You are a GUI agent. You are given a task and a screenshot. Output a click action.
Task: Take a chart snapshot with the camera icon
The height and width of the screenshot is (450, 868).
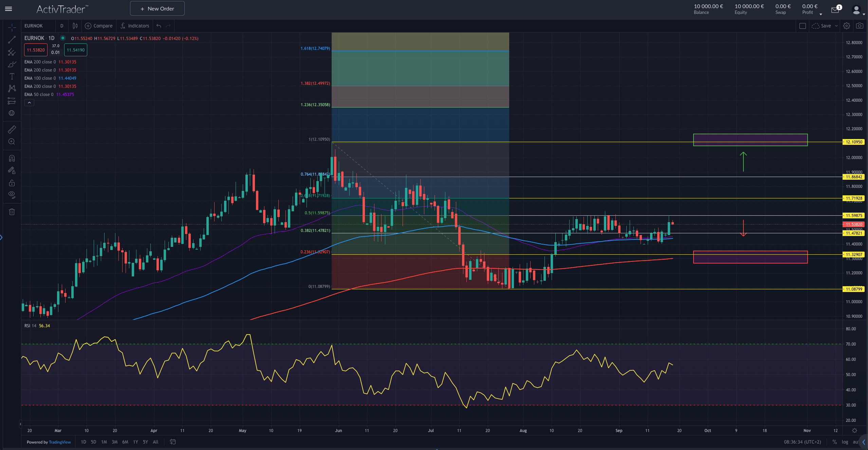[859, 25]
